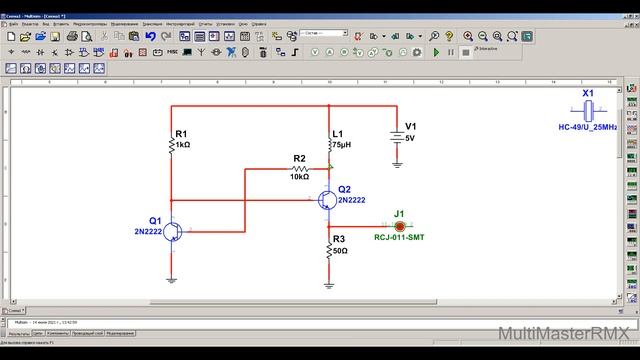Undo last action with blue arrow
Viewport: 640px width, 360px height.
pyautogui.click(x=151, y=36)
